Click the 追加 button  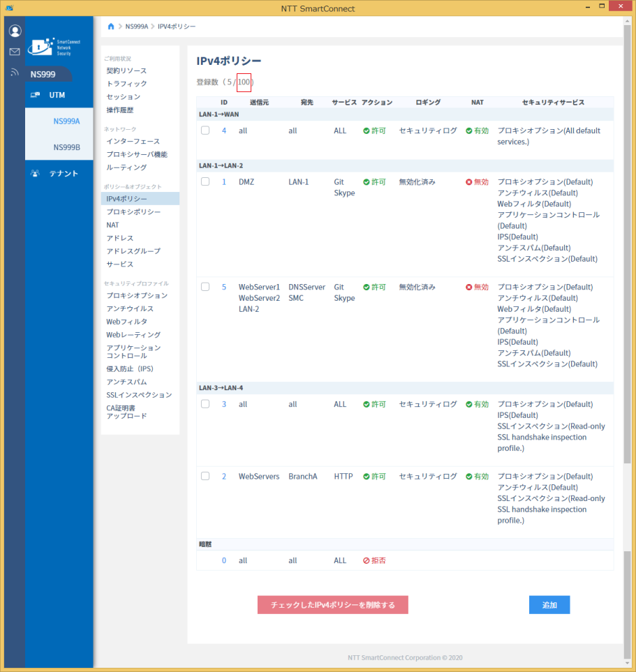coord(549,605)
